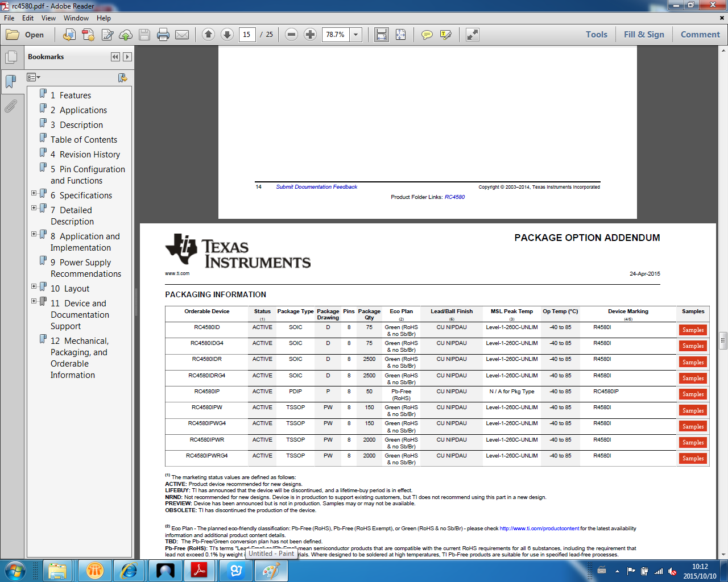The image size is (728, 582).
Task: Click the Zoom in plus button
Action: point(310,35)
